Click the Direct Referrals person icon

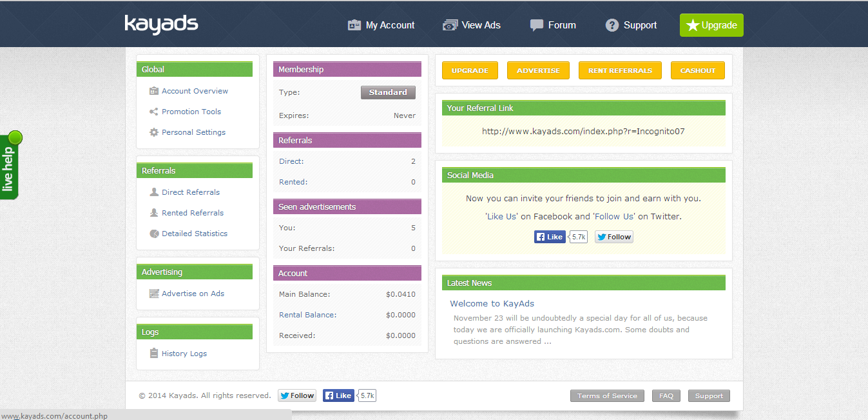154,192
